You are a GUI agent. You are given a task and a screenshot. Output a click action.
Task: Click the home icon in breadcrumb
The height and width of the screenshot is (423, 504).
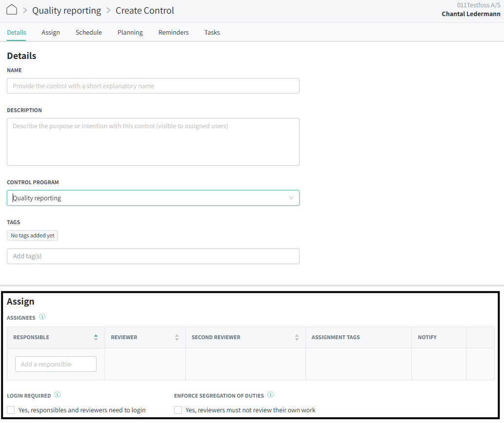point(12,10)
